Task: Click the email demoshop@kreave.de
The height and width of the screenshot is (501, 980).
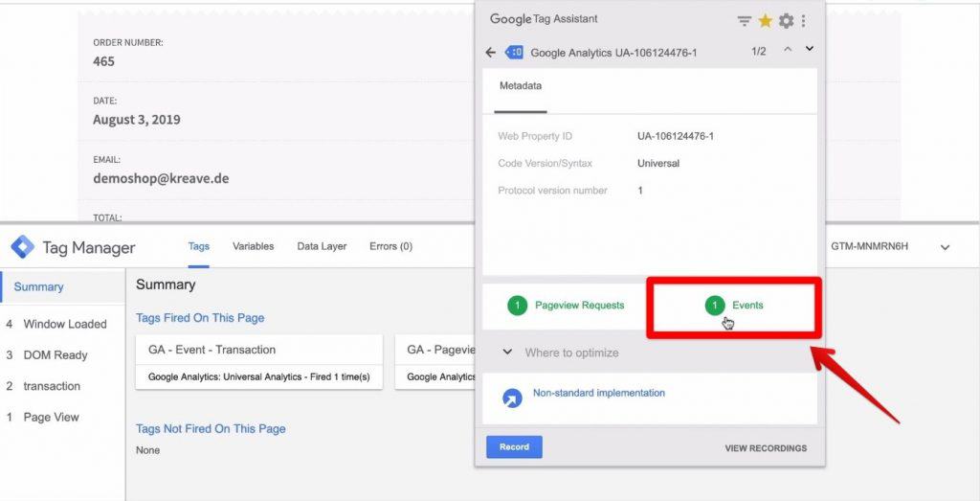Action: (x=161, y=178)
